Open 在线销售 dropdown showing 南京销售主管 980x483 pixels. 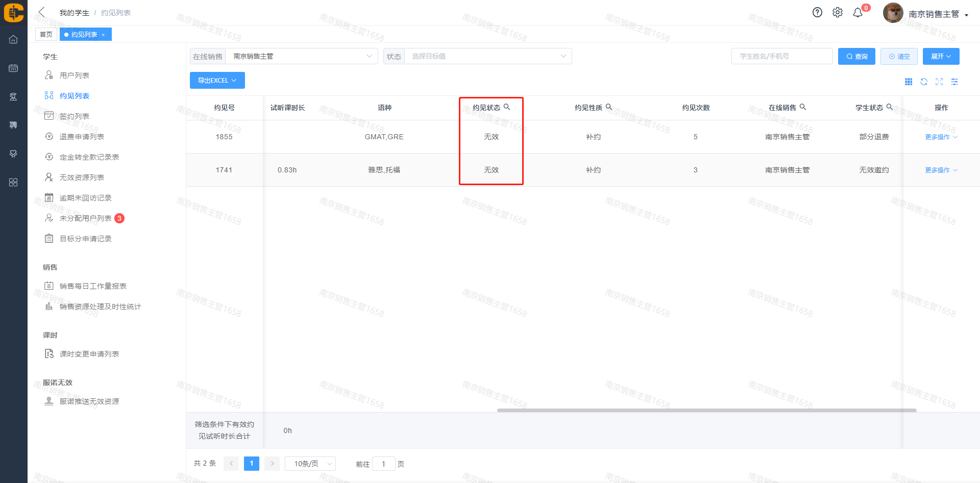(302, 56)
